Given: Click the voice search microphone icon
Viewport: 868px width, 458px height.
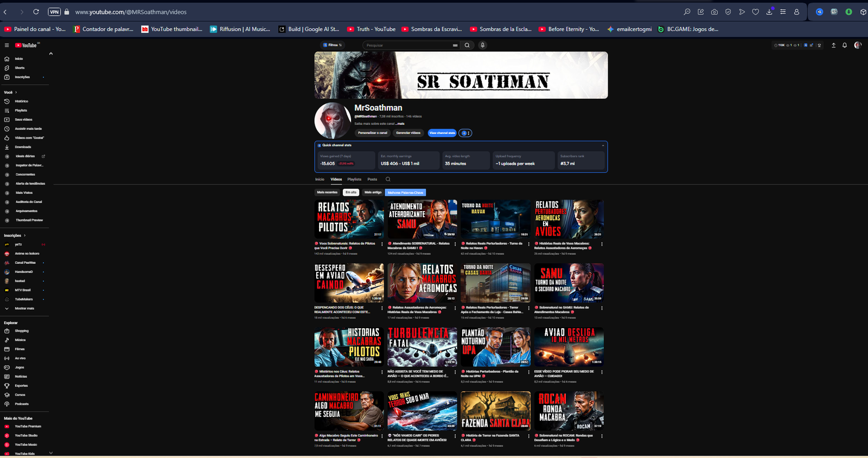Looking at the screenshot, I should [x=482, y=45].
